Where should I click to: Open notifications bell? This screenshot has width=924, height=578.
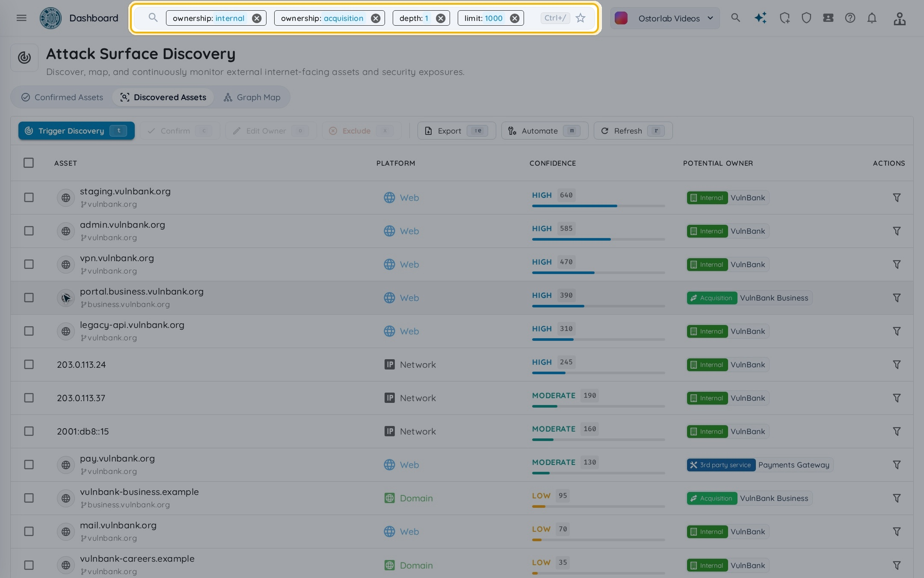click(x=872, y=18)
